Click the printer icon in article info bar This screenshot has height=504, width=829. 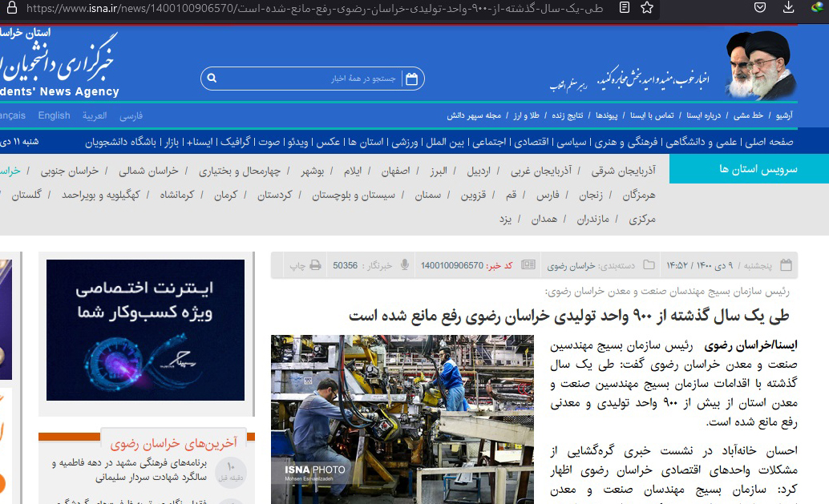pyautogui.click(x=315, y=265)
